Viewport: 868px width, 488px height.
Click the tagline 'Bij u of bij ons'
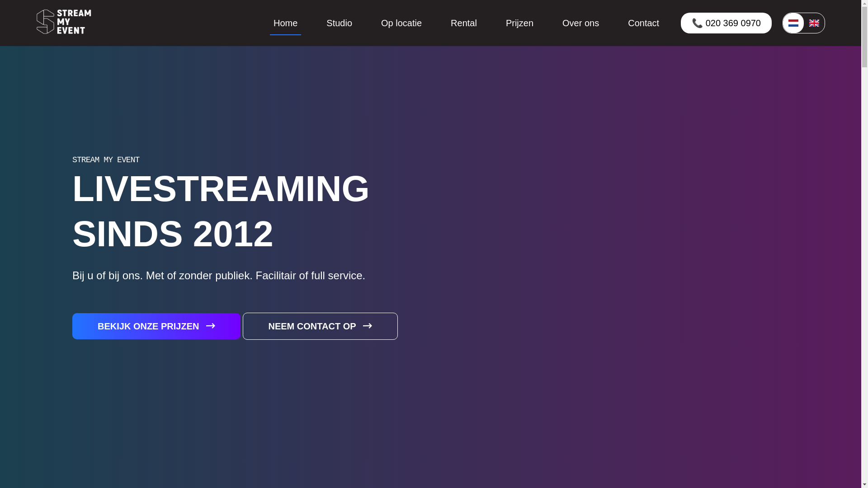point(219,276)
